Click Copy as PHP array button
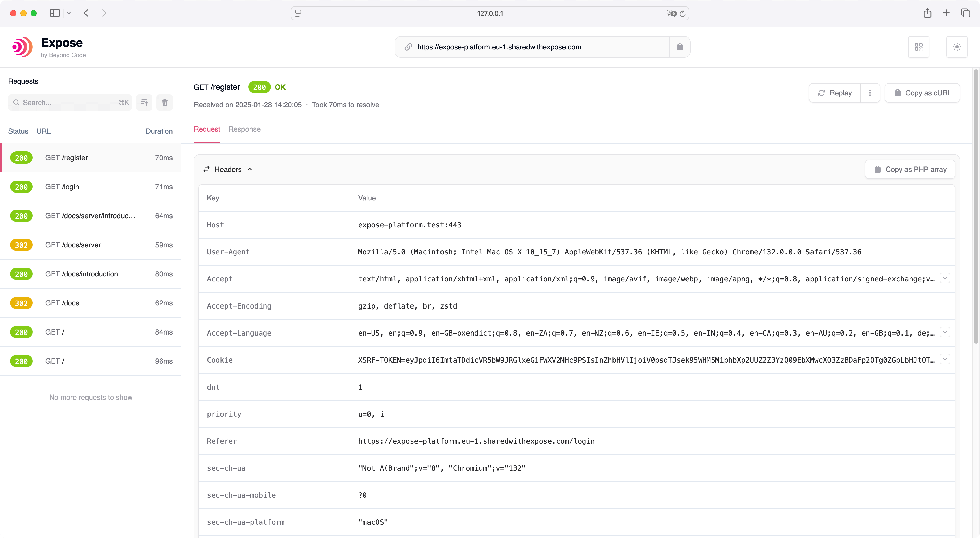This screenshot has height=538, width=980. click(910, 169)
